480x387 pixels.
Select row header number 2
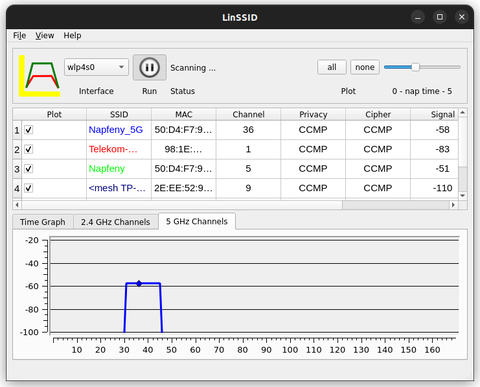point(17,149)
